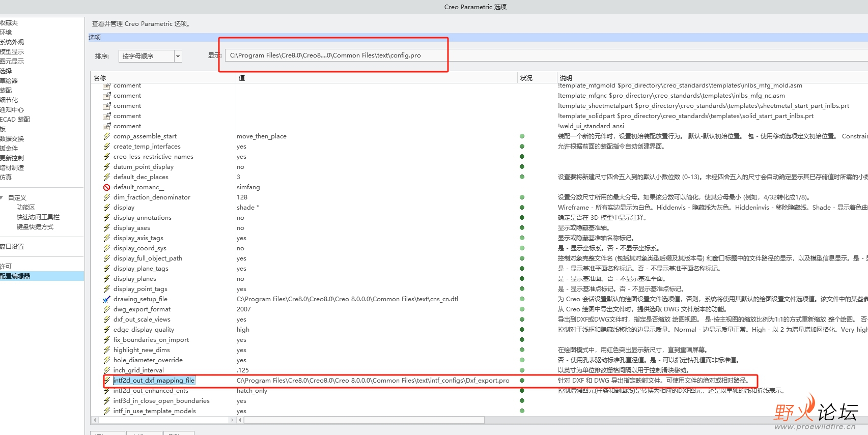The width and height of the screenshot is (868, 435).
Task: Click the 状况 column header
Action: (537, 78)
